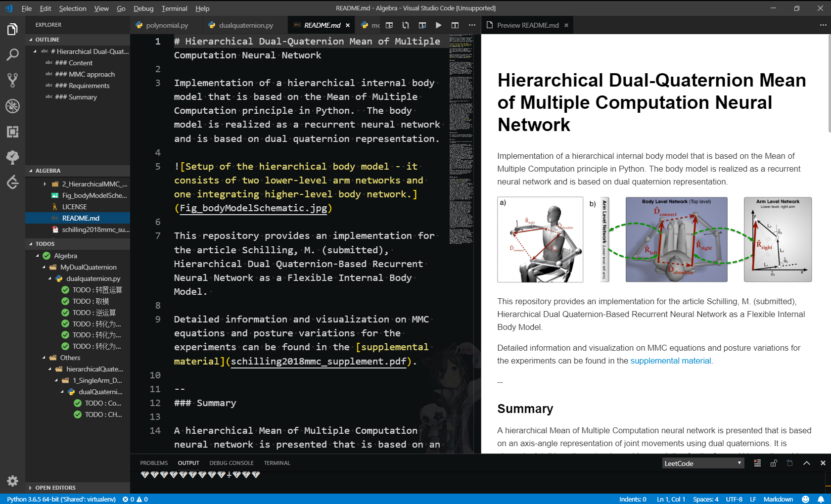Image resolution: width=831 pixels, height=504 pixels.
Task: Run the current Python file
Action: click(x=438, y=25)
